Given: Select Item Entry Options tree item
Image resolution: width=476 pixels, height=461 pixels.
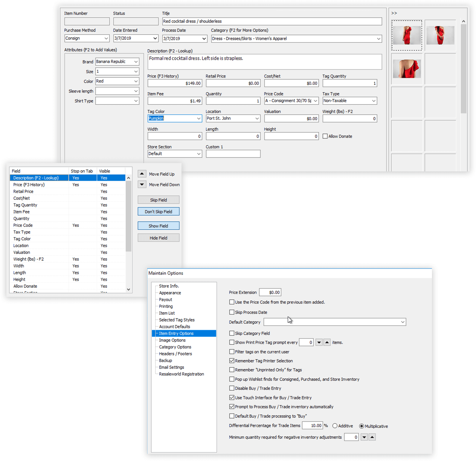Looking at the screenshot, I should (x=176, y=333).
